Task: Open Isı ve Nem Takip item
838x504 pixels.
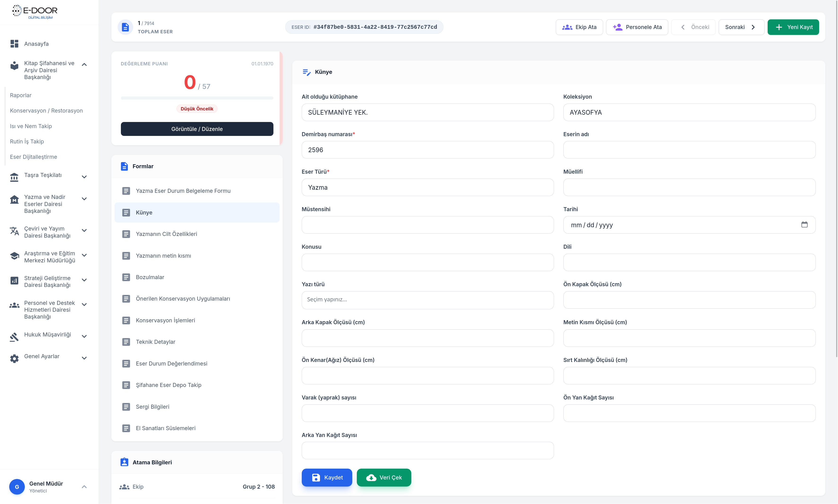Action: click(x=31, y=126)
